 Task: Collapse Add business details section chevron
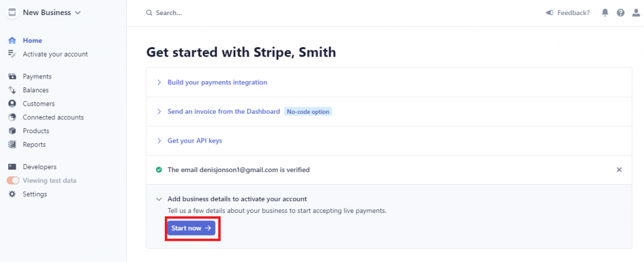(x=159, y=199)
